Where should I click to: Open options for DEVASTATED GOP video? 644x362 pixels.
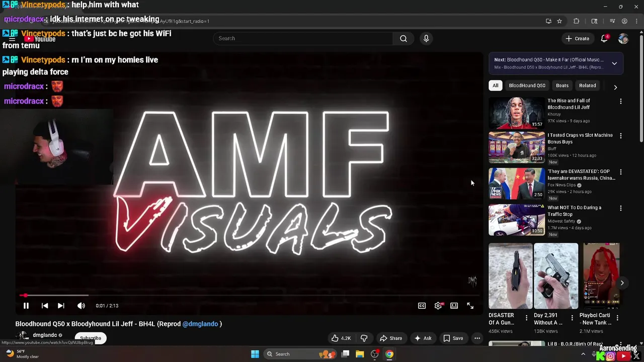(620, 172)
